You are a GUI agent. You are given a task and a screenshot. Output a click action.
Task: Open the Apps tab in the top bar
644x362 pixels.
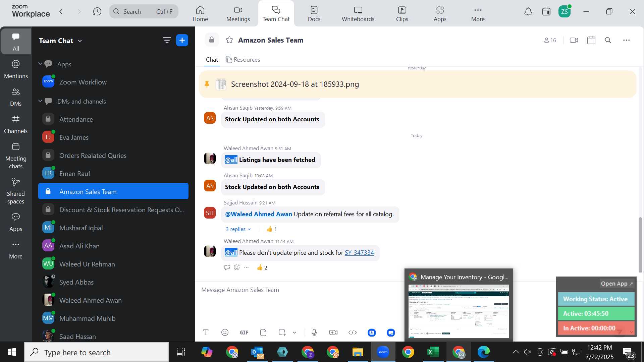440,14
